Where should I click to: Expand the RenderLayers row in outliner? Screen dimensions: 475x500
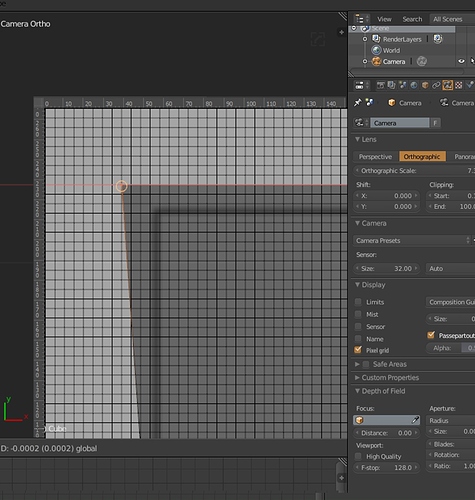[x=365, y=39]
